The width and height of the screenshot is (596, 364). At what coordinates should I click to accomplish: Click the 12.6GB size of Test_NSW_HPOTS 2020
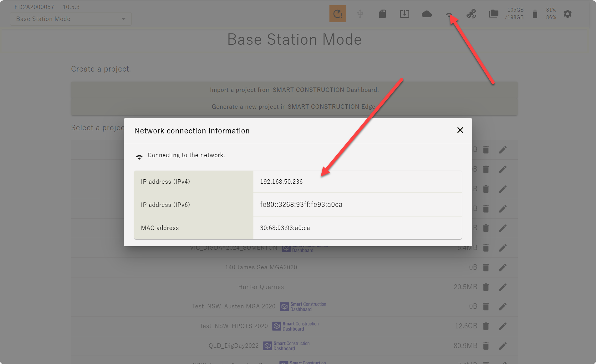466,326
